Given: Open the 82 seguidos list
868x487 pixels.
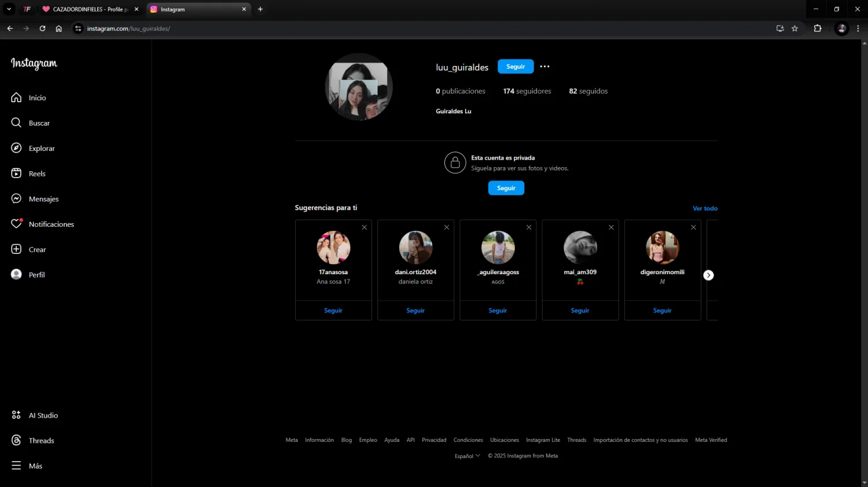Looking at the screenshot, I should (589, 91).
